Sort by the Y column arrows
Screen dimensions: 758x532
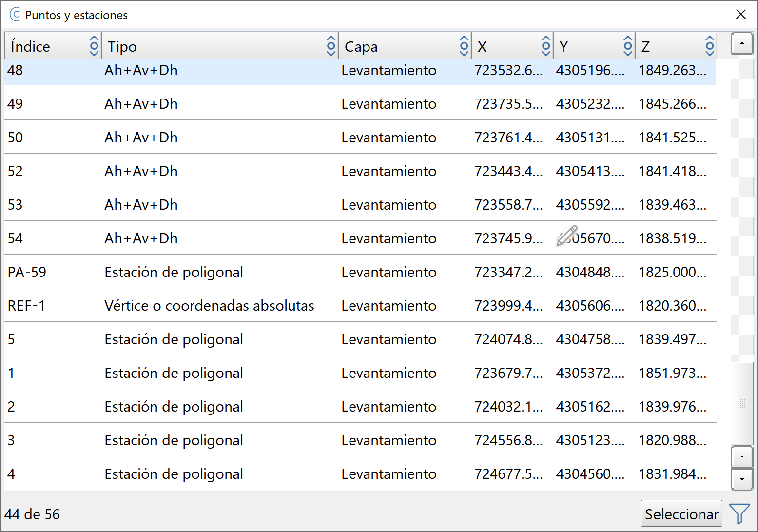[x=628, y=46]
